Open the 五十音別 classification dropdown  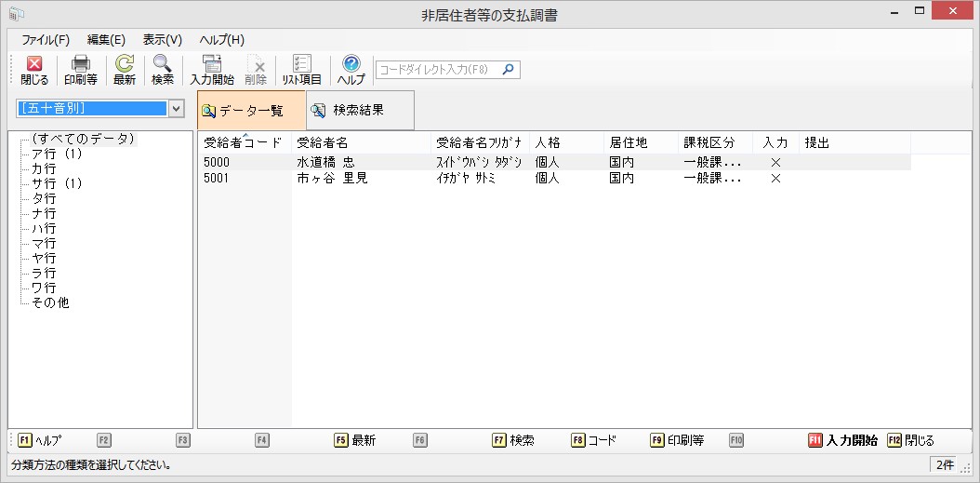[177, 109]
